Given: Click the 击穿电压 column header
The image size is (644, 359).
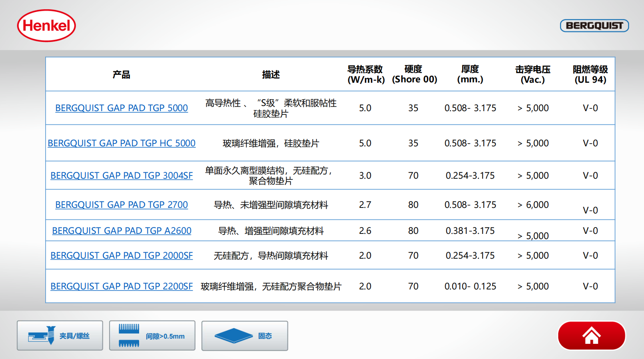Looking at the screenshot, I should pos(532,74).
